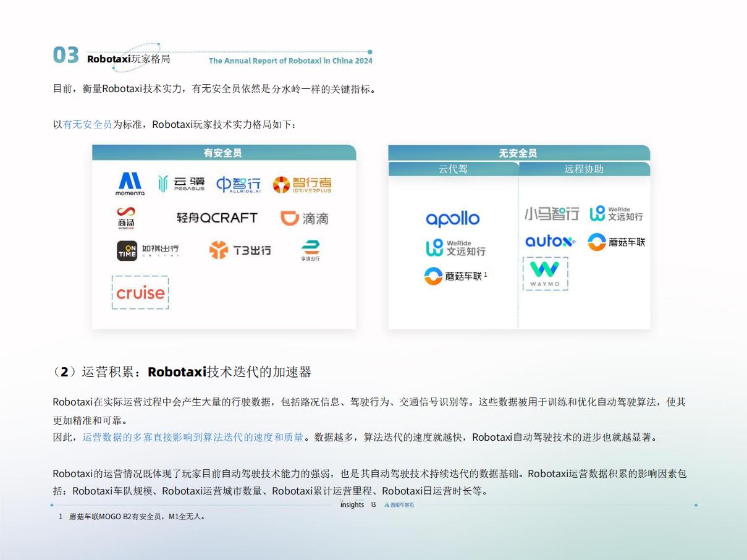Click WeRide 文远知行 logo under 云代驾

coord(455,248)
